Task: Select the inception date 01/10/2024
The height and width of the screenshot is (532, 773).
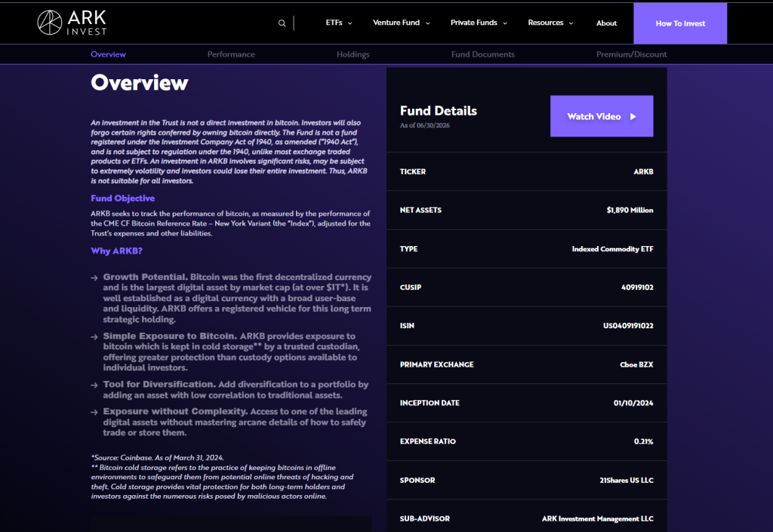Action: coord(633,403)
